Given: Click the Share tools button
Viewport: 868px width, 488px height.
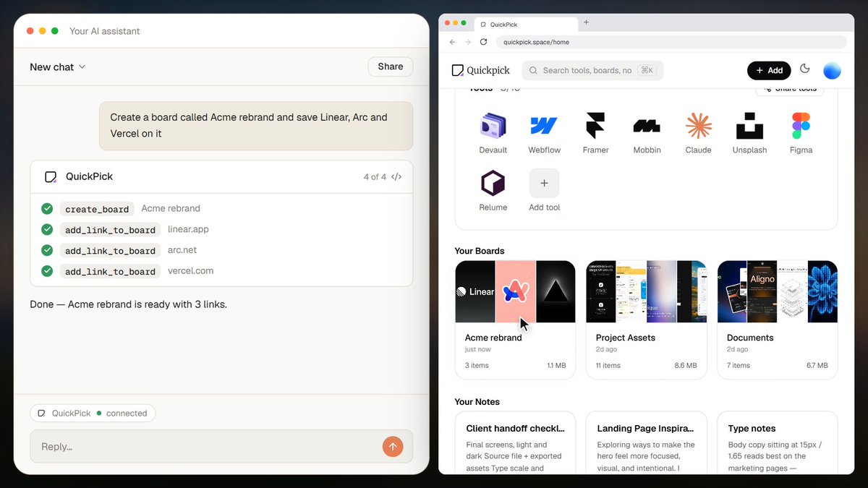Looking at the screenshot, I should pyautogui.click(x=790, y=89).
